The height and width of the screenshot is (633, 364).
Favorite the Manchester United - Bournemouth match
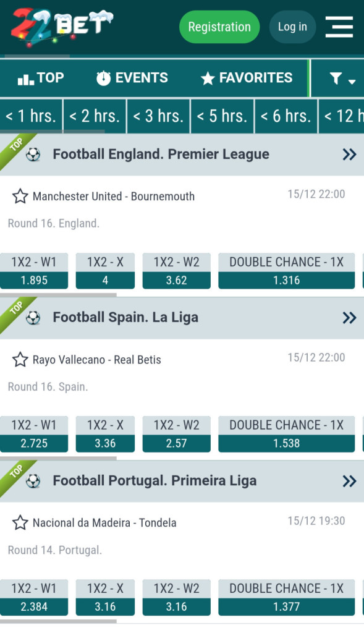point(20,196)
